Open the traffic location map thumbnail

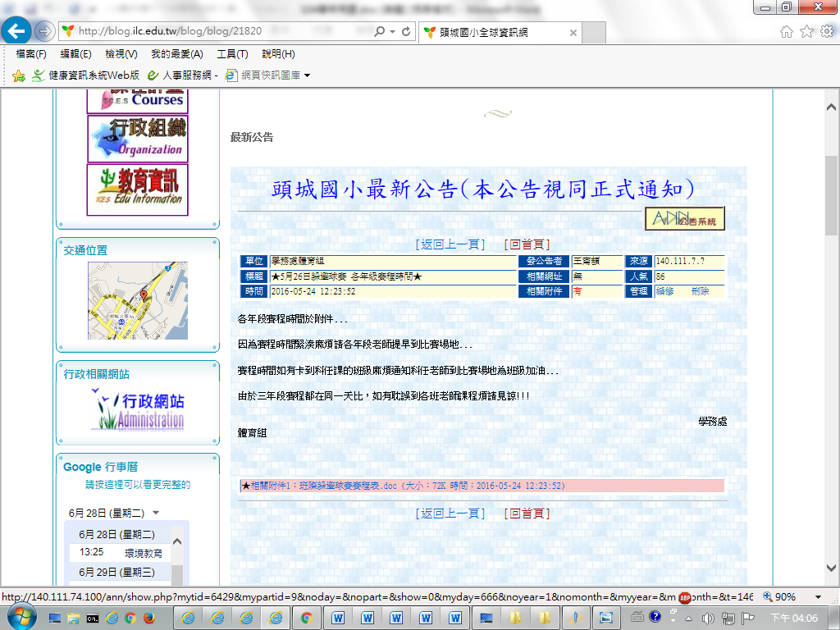[x=138, y=300]
